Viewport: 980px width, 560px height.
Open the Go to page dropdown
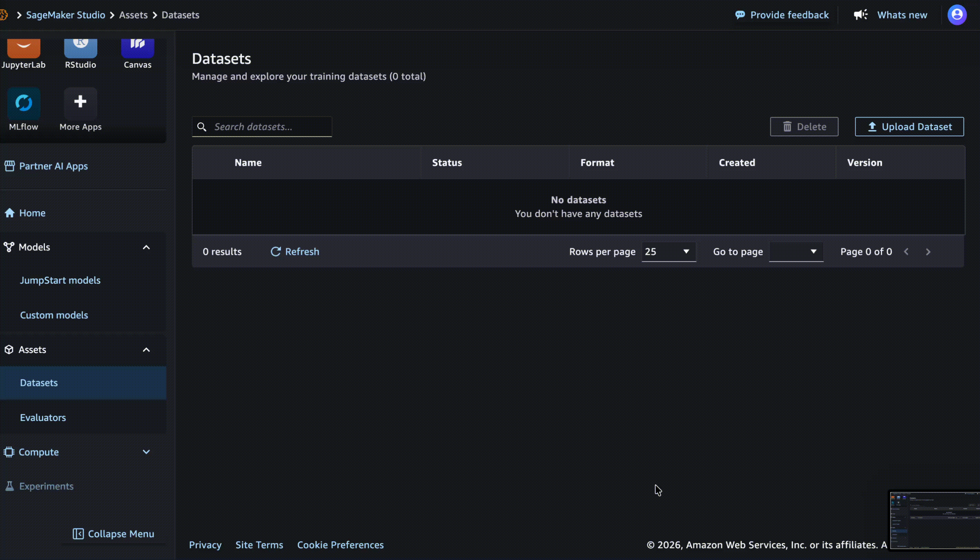[x=796, y=252]
